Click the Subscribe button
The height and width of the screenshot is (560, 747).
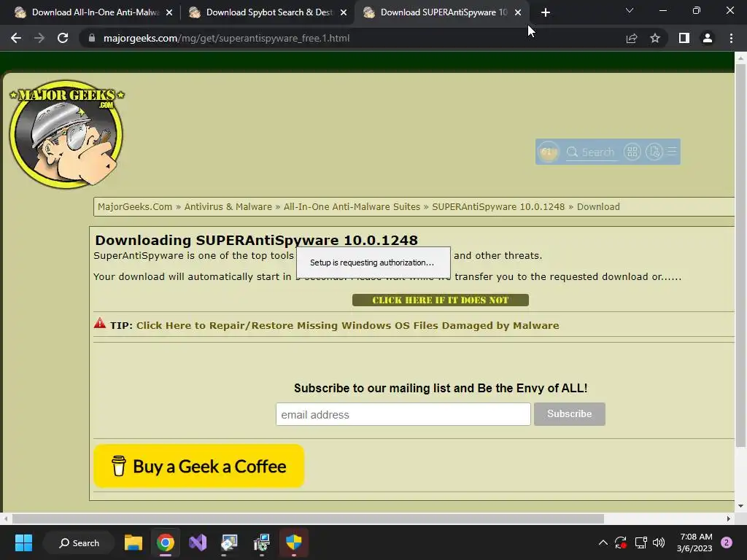(569, 414)
